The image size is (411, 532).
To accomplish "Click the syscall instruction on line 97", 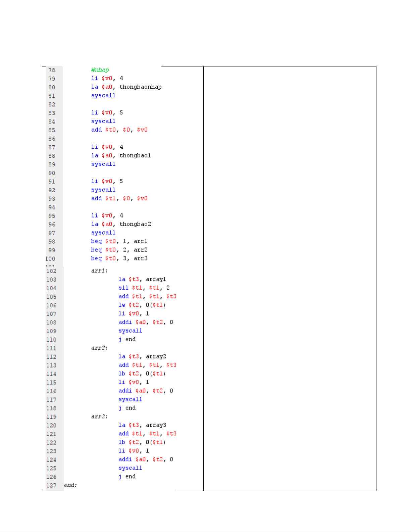I will (103, 233).
